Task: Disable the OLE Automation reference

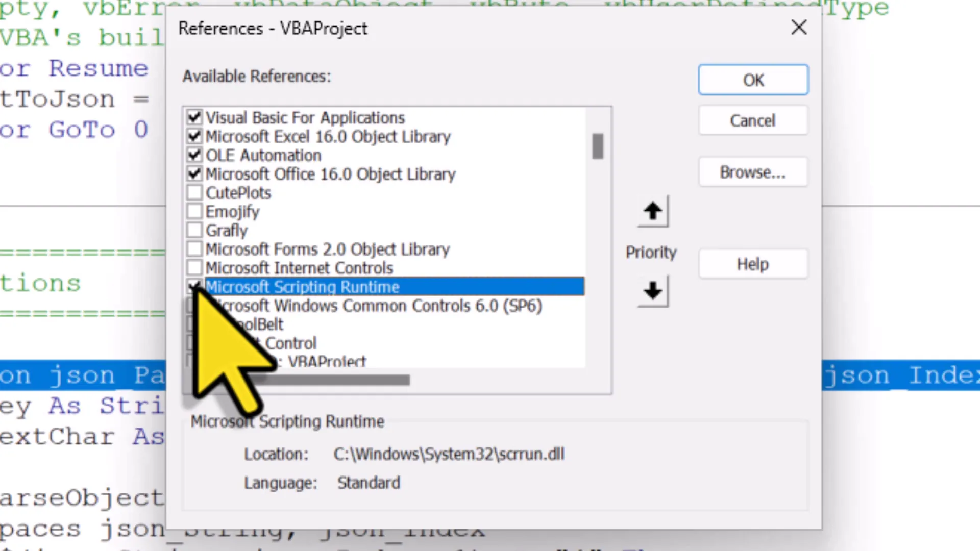Action: pos(194,155)
